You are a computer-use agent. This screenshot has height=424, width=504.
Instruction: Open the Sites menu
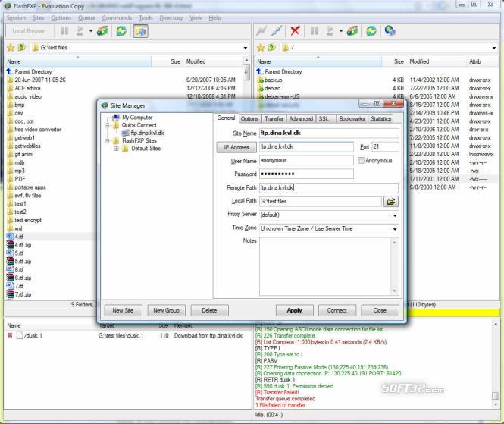click(x=38, y=18)
